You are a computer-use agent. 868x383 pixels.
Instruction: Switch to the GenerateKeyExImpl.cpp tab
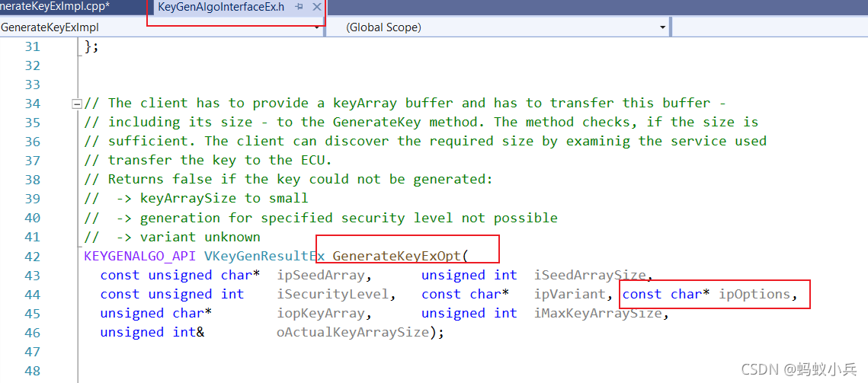(56, 7)
